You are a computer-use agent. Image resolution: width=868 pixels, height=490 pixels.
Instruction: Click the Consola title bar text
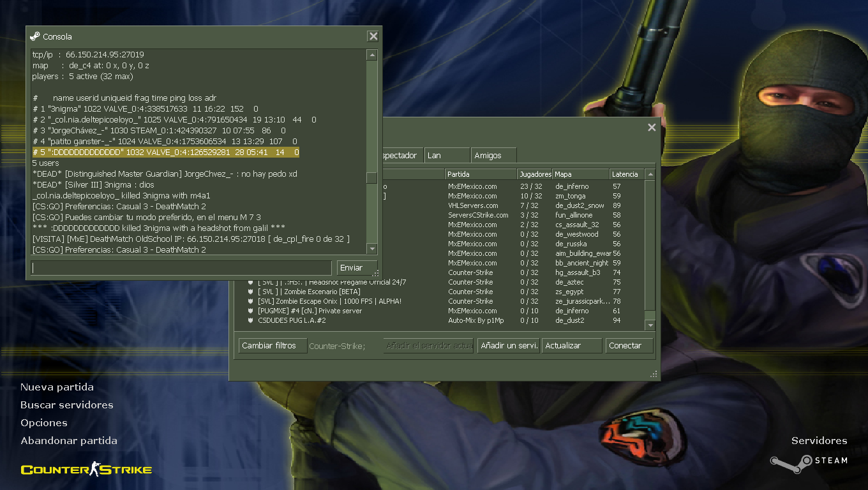click(x=57, y=36)
